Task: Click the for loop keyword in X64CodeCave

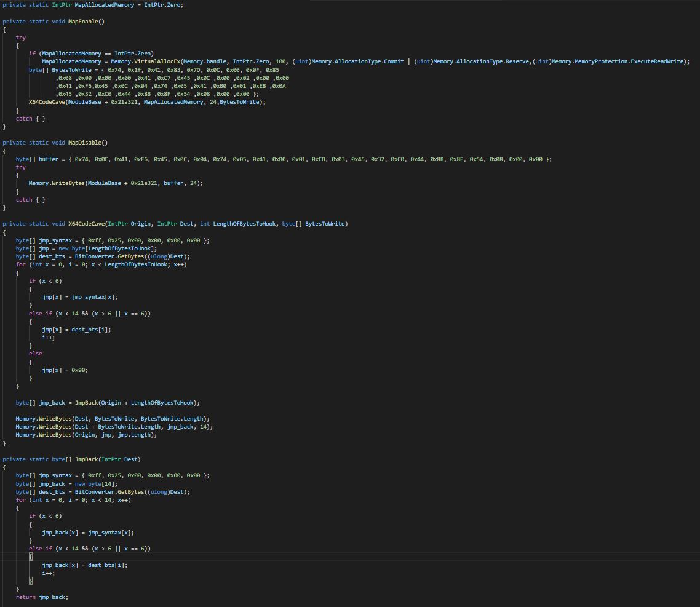Action: [x=20, y=264]
